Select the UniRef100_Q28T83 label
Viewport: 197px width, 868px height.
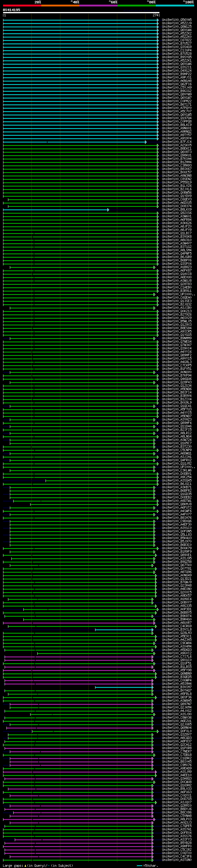(177, 284)
